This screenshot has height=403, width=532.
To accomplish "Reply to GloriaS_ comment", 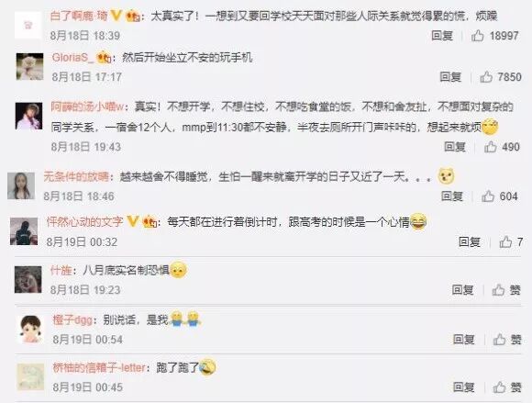I will point(450,77).
